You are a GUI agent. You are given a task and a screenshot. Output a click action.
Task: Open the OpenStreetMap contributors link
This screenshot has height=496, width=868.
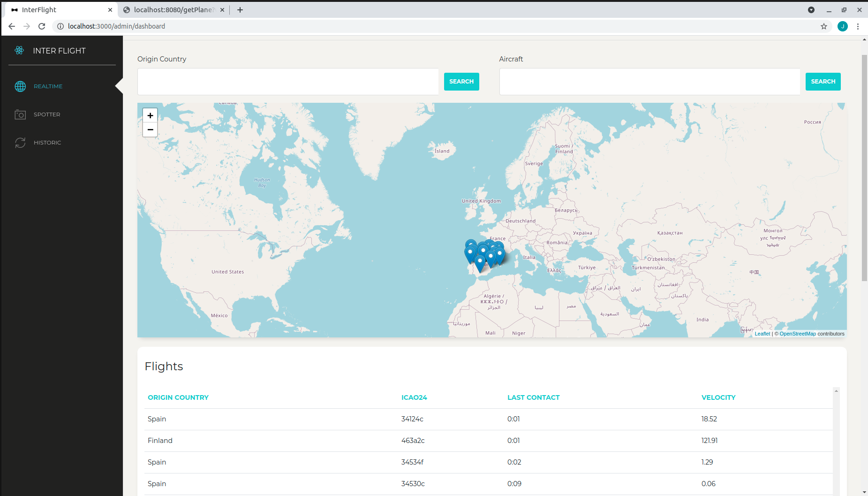[798, 334]
